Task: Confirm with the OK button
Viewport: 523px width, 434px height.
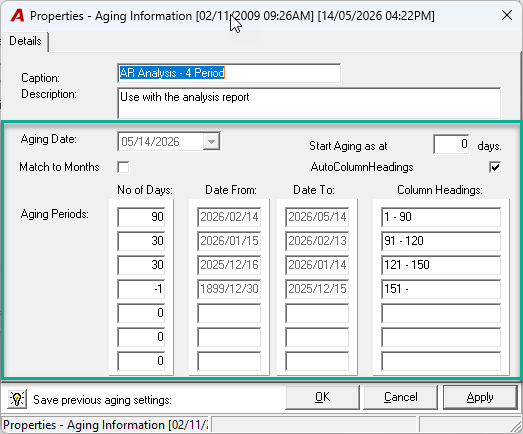Action: click(x=323, y=397)
